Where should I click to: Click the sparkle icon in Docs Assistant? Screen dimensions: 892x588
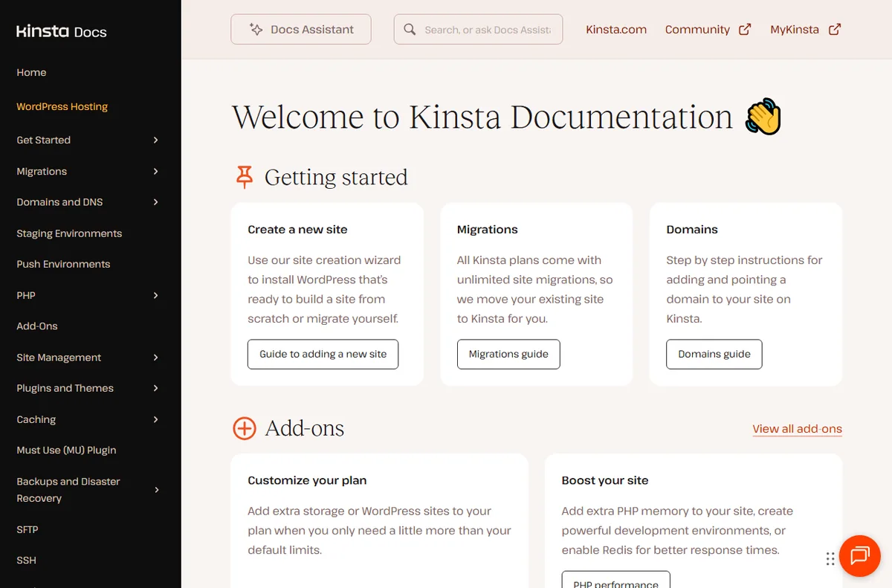click(x=256, y=30)
